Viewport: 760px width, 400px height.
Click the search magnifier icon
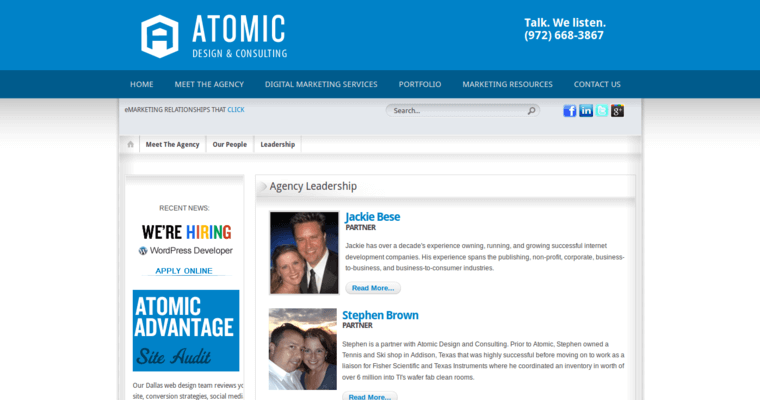532,111
